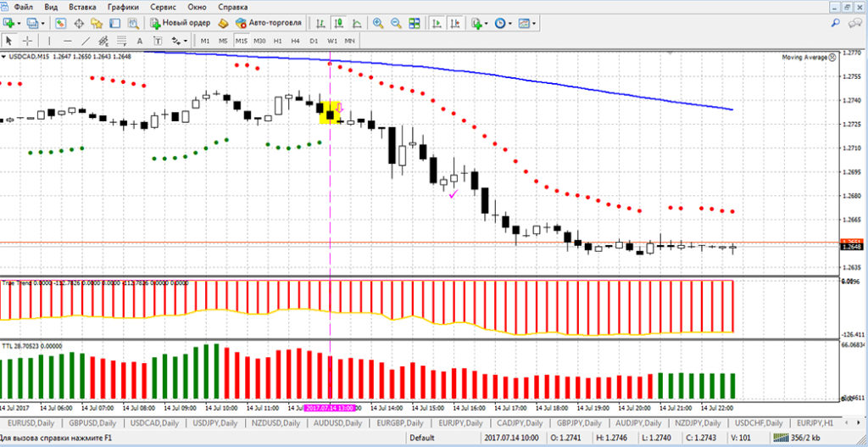The width and height of the screenshot is (868, 447).
Task: Open the Strategy Tester icon
Action: pos(133,23)
